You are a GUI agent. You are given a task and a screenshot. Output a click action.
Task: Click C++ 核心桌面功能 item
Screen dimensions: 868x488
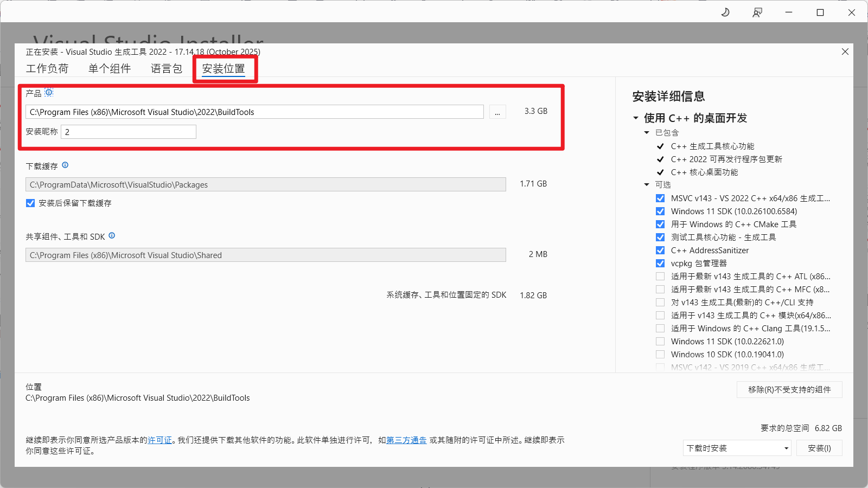(x=704, y=172)
